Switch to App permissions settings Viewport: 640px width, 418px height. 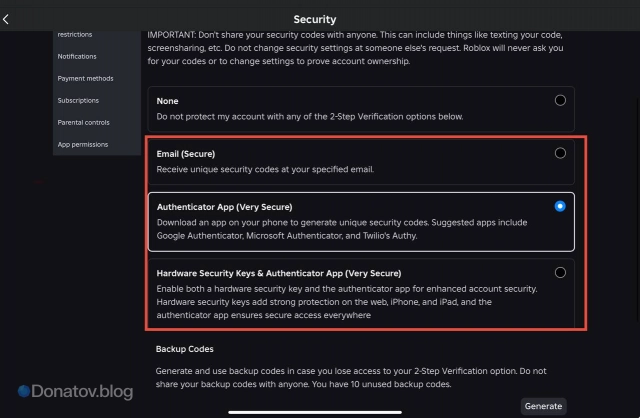click(x=83, y=144)
